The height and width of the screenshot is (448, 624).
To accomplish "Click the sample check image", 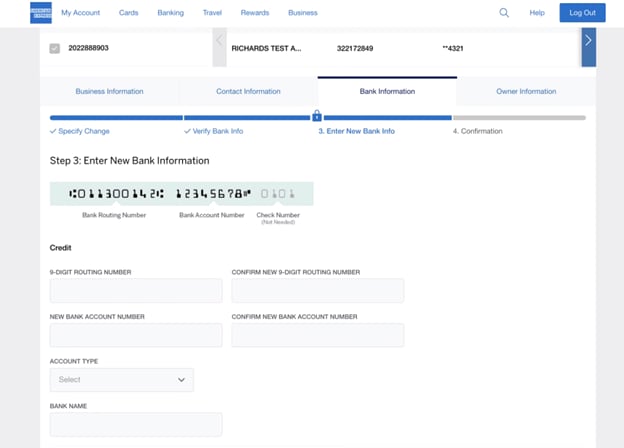I will point(182,193).
